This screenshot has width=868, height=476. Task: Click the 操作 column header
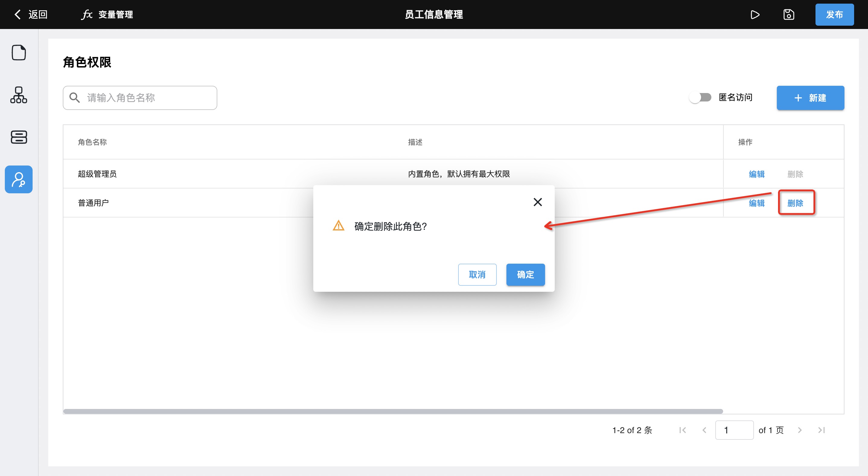745,142
